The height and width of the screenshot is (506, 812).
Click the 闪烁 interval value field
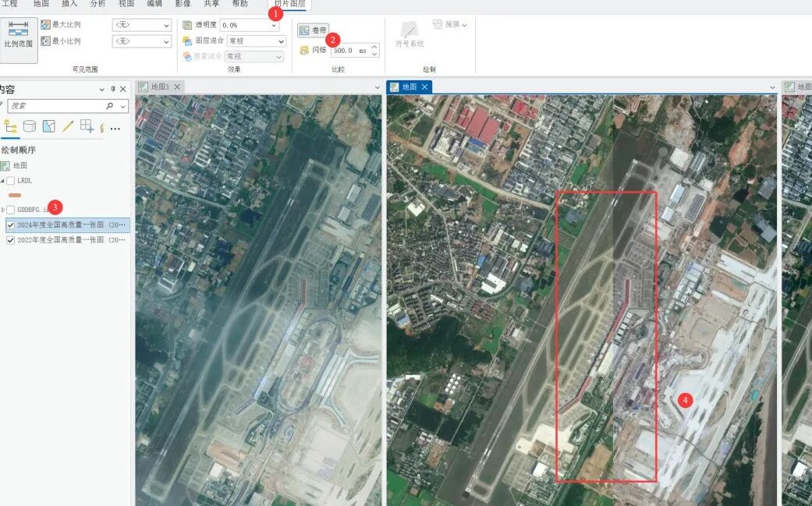pos(349,51)
